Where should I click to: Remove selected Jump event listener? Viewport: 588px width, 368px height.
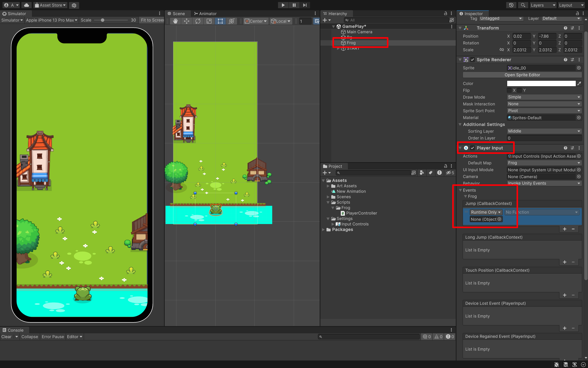coord(573,229)
